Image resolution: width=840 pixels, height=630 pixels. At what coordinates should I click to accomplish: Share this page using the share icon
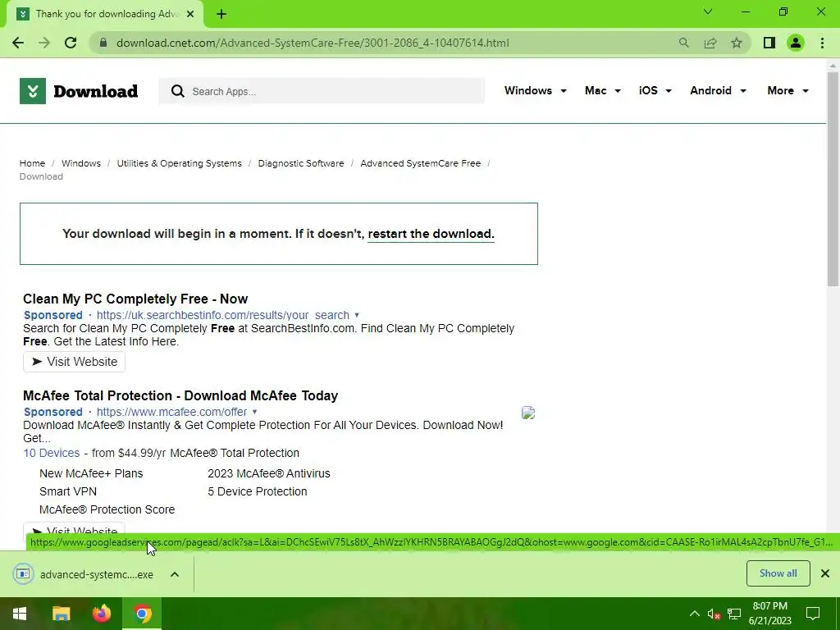pyautogui.click(x=710, y=43)
